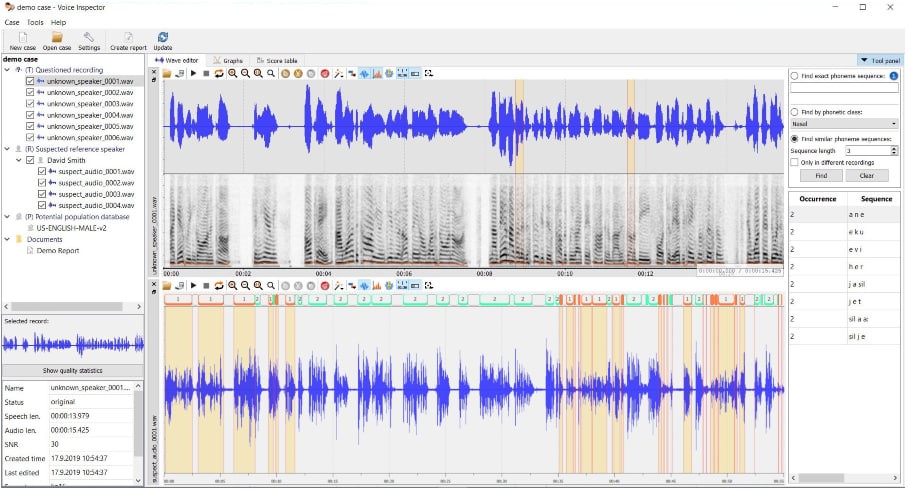909x492 pixels.
Task: Open the Tools menu
Action: 35,22
